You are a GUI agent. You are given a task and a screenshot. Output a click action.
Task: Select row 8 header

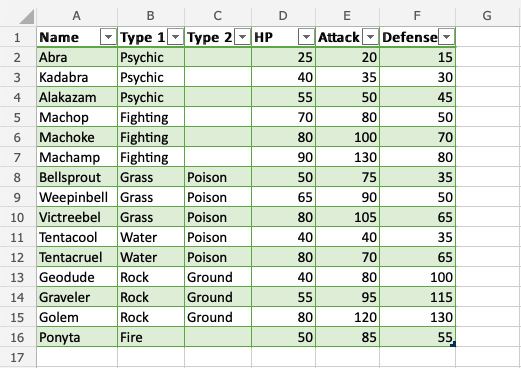point(17,177)
